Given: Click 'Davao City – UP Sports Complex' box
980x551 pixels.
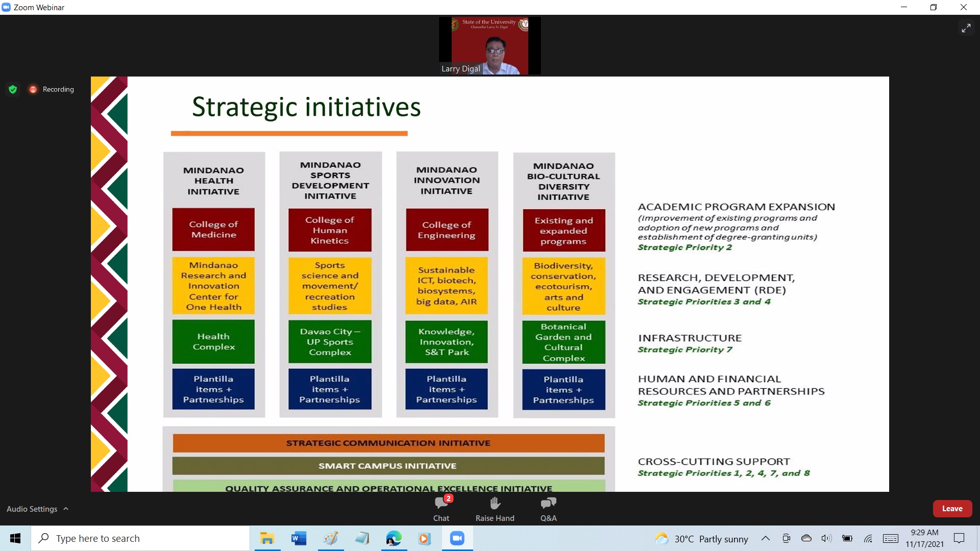Looking at the screenshot, I should point(330,341).
